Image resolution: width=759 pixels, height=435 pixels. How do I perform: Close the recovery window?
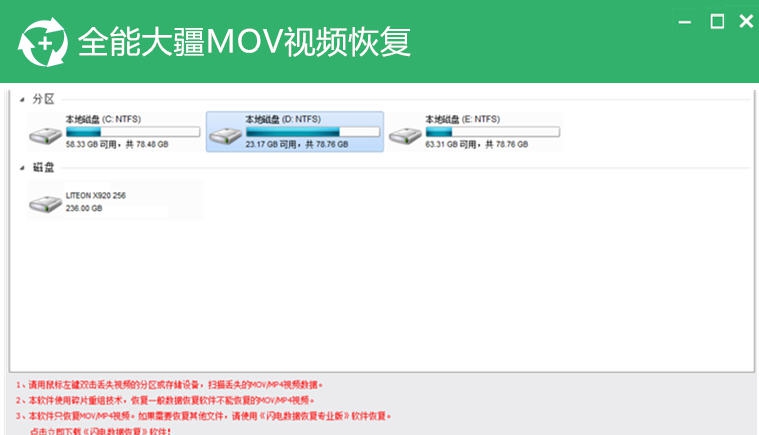click(746, 21)
